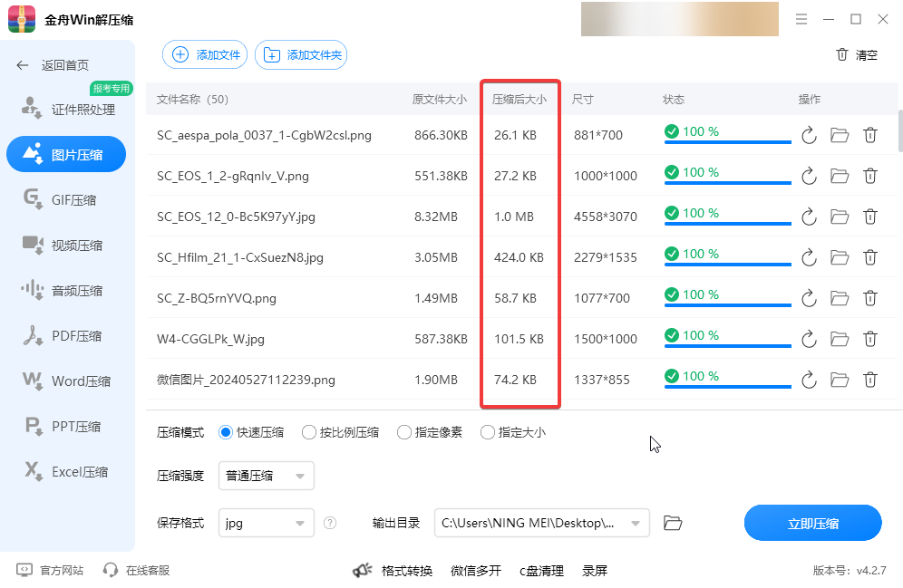Screen dimensions: 903x588
Task: Open the 保存格式 dropdown showing jpg
Action: [x=266, y=523]
